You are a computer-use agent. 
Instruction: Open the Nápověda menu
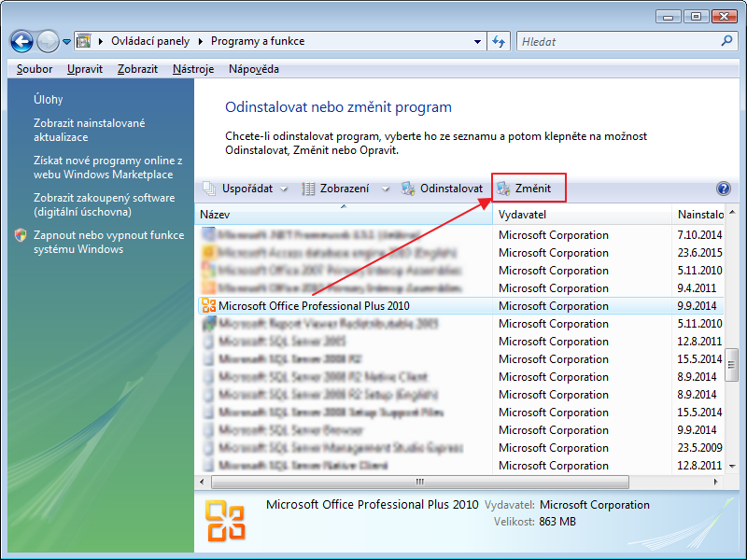(x=253, y=69)
